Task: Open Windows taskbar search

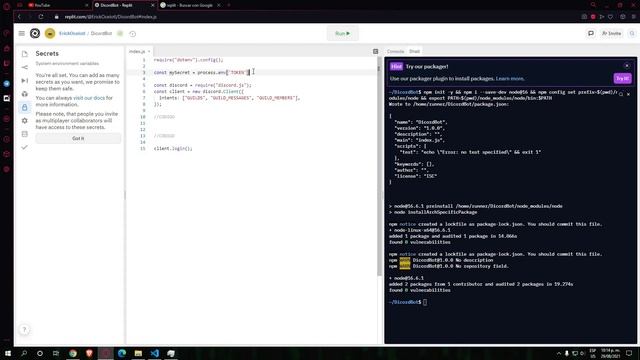Action: coord(24,353)
